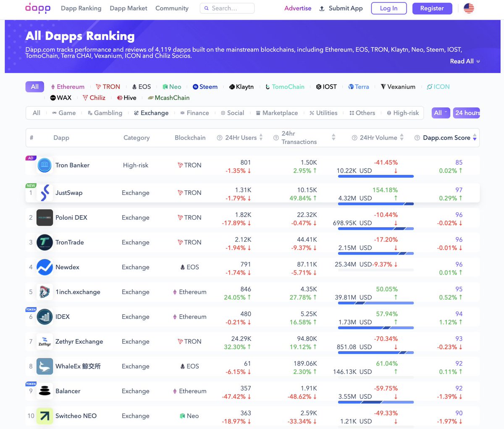Filter by Klaytn blockchain
This screenshot has height=429, width=504.
[241, 87]
